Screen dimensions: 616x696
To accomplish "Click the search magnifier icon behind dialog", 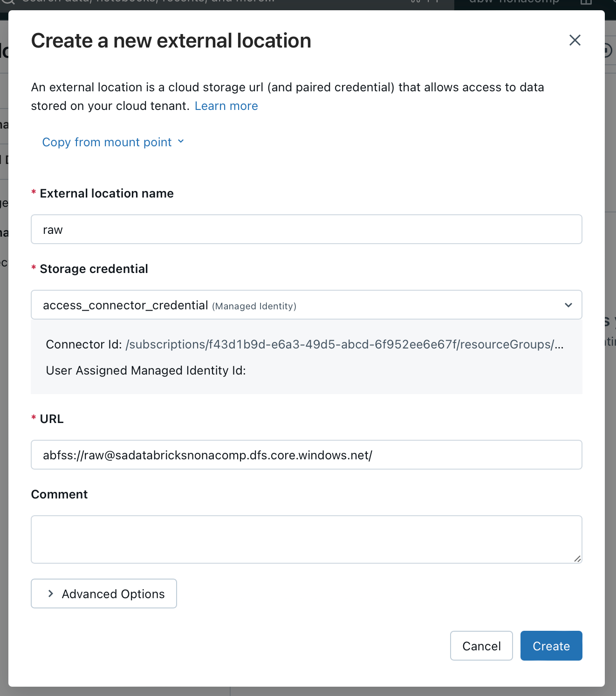I will 8,3.
